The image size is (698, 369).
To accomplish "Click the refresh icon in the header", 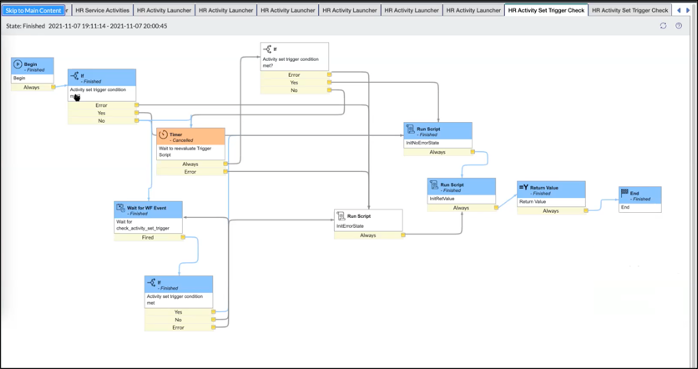I will (663, 26).
